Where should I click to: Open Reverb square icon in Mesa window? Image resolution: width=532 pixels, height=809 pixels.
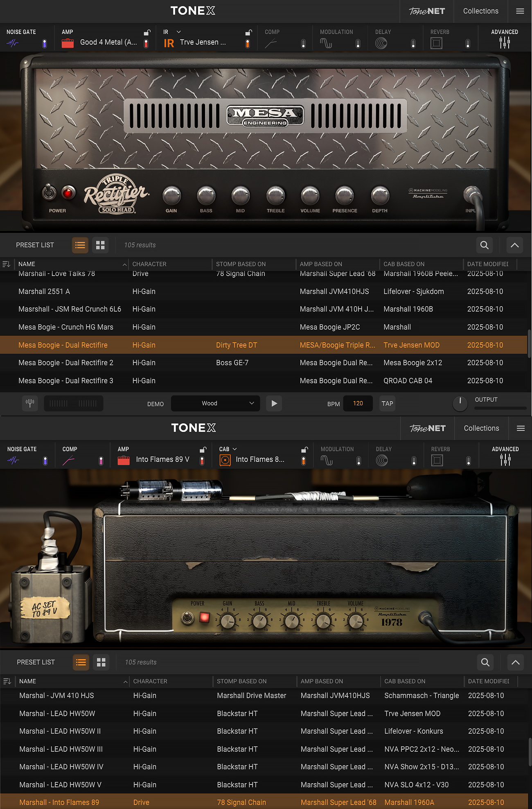point(437,43)
